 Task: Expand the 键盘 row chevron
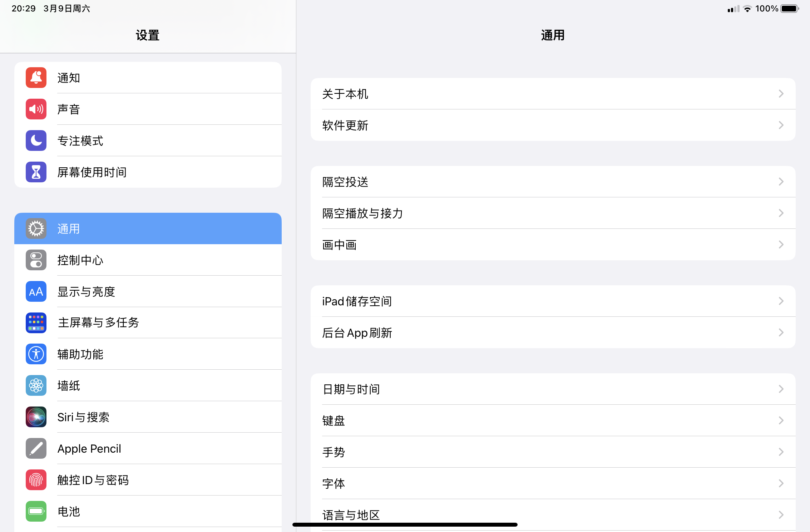(x=781, y=420)
